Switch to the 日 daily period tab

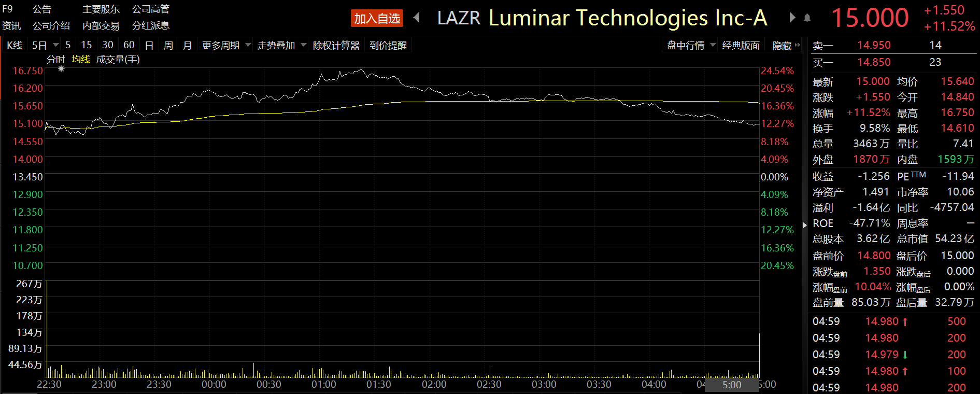[x=149, y=45]
